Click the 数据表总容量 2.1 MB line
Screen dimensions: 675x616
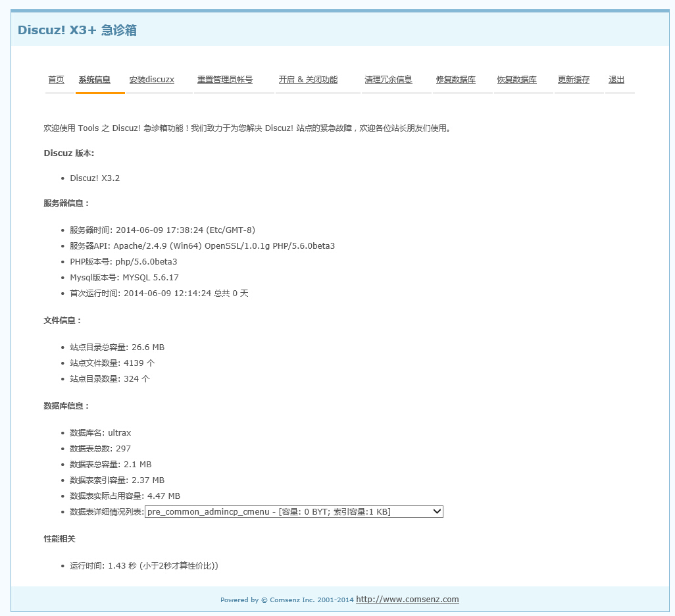point(111,465)
